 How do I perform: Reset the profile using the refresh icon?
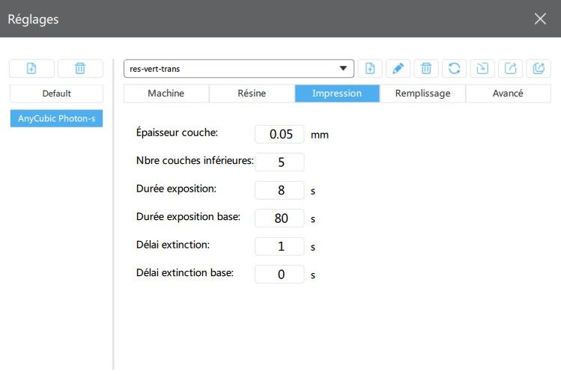[x=454, y=68]
